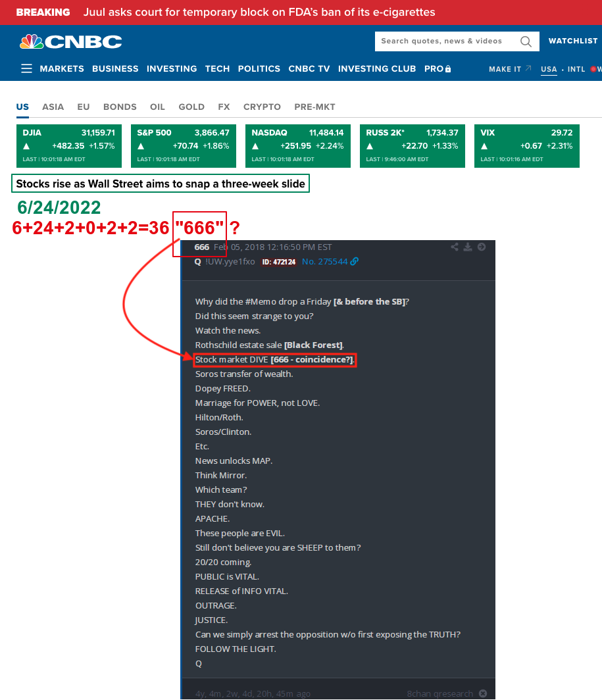Click the chain link icon beside No. 275544

click(x=354, y=262)
